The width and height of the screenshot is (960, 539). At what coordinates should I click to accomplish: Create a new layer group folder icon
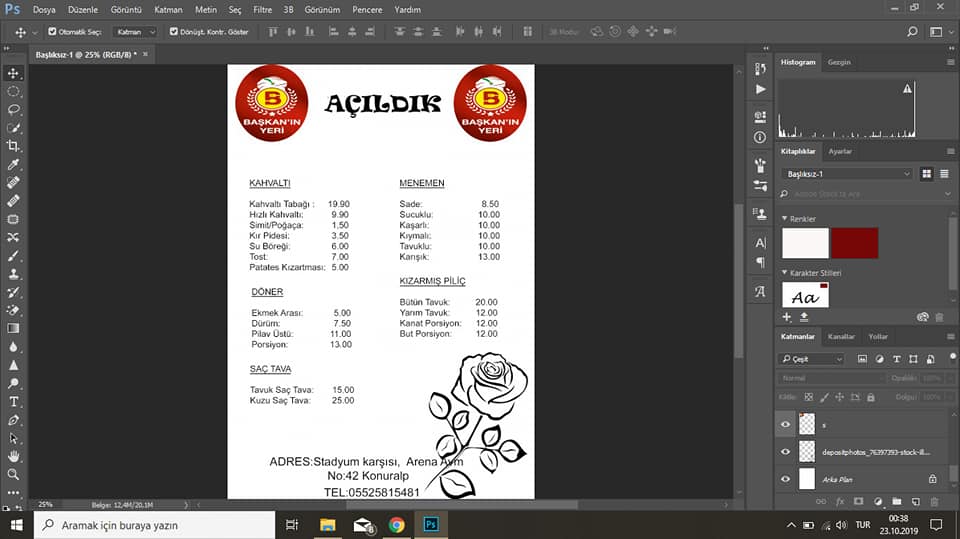(896, 502)
